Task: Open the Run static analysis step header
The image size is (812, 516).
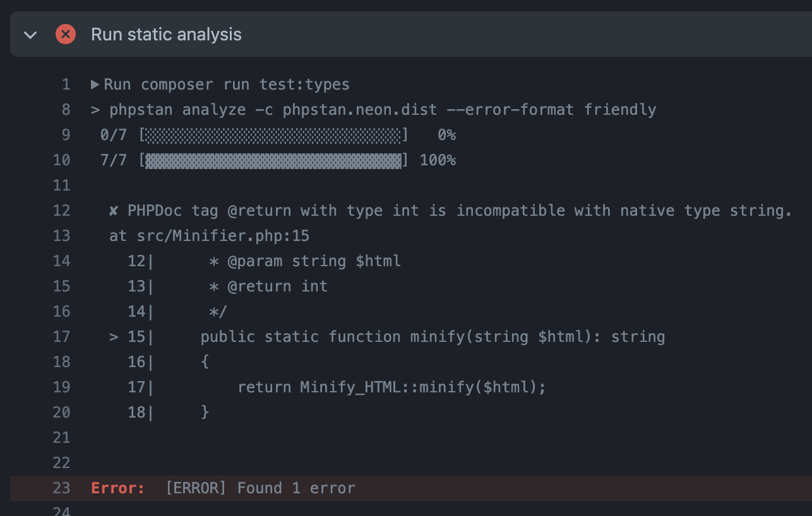Action: coord(166,35)
